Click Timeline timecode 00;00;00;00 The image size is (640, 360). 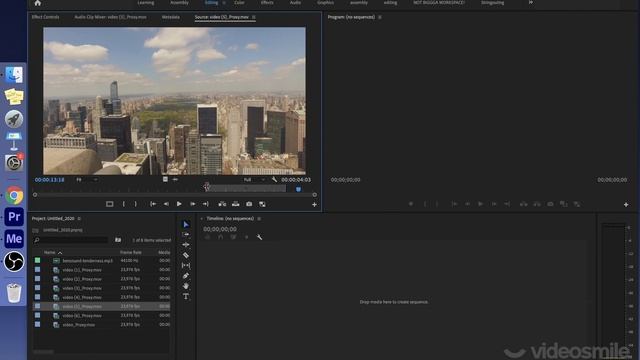pyautogui.click(x=220, y=229)
